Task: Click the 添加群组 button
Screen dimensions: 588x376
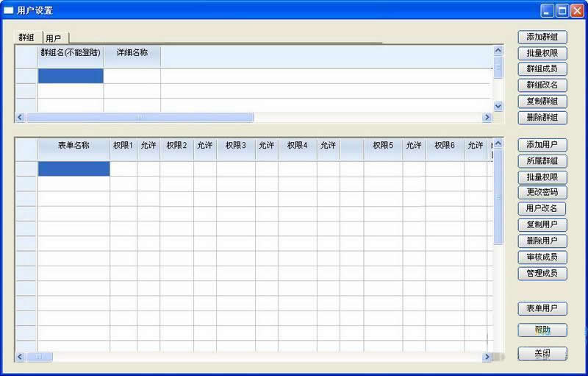Action: click(542, 37)
